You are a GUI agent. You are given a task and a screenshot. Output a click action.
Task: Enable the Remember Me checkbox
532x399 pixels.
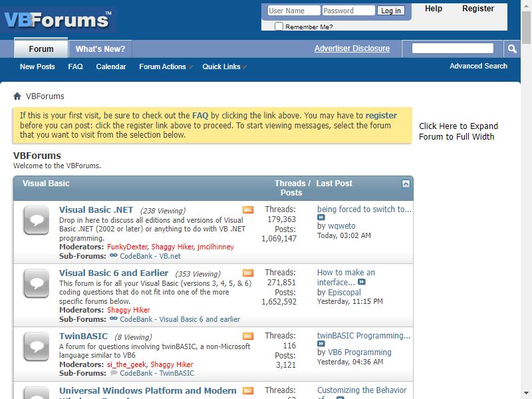279,26
